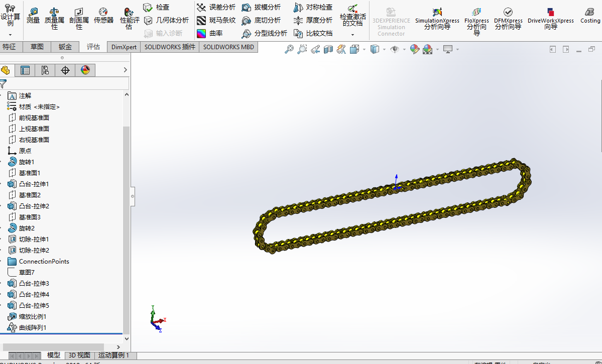Switch to the 模型 (Model) bottom tab
The image size is (602, 364).
[53, 355]
